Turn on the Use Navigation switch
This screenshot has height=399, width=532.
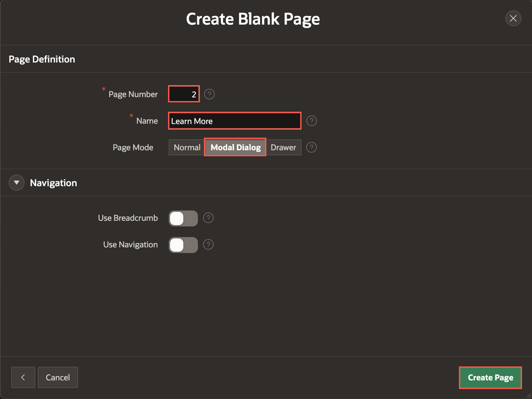point(183,245)
